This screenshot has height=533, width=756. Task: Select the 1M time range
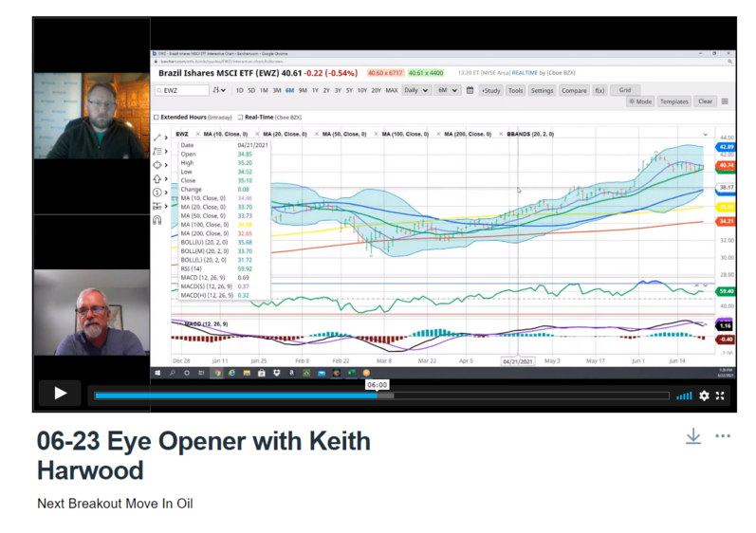click(x=264, y=90)
